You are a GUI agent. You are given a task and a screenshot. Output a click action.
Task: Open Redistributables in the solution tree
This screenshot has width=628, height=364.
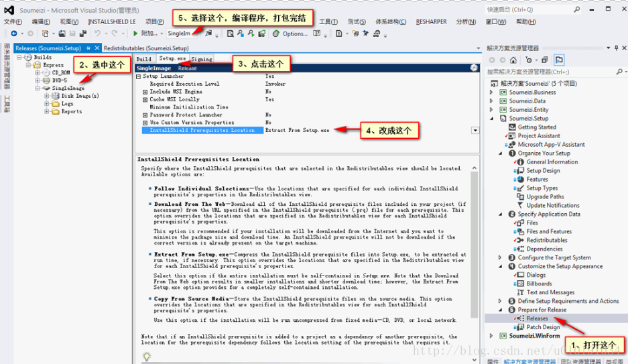tap(547, 240)
